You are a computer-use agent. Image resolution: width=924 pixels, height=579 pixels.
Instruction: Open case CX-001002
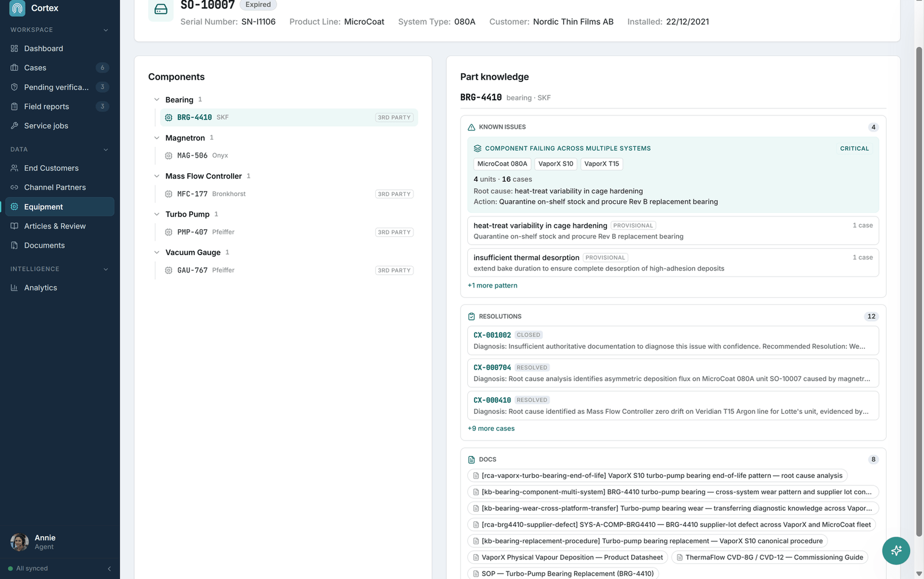(673, 341)
